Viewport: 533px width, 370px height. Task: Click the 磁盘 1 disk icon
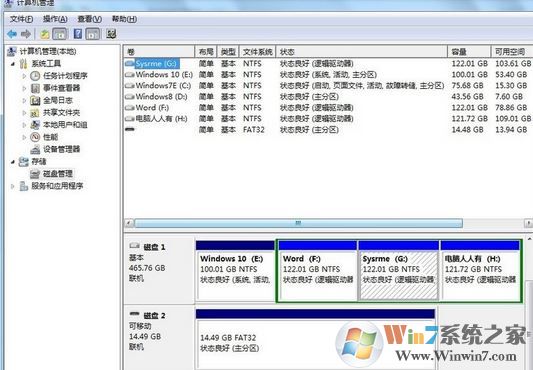click(135, 246)
